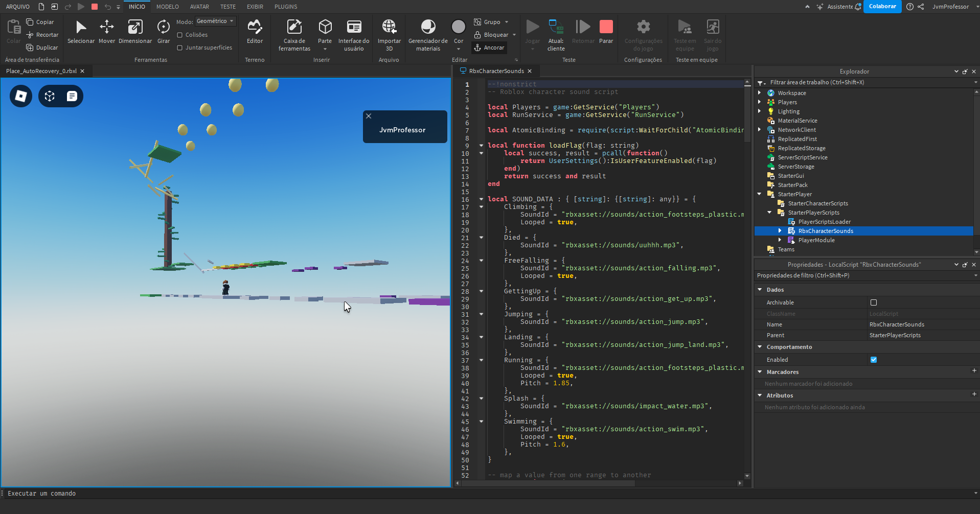Click the Colaborar button

click(x=882, y=7)
